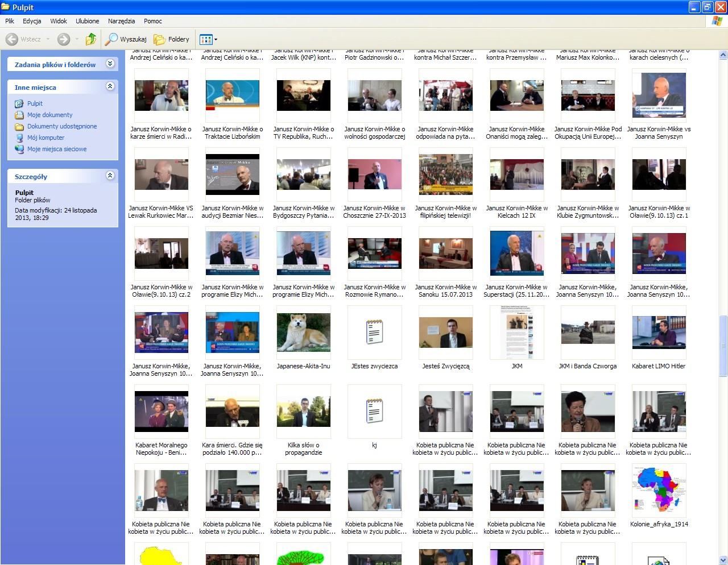
Task: Open the Narzędzia menu
Action: (x=122, y=21)
